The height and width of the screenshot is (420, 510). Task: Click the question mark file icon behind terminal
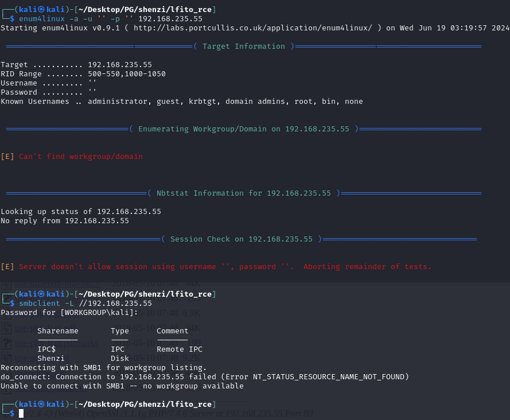click(x=6, y=344)
